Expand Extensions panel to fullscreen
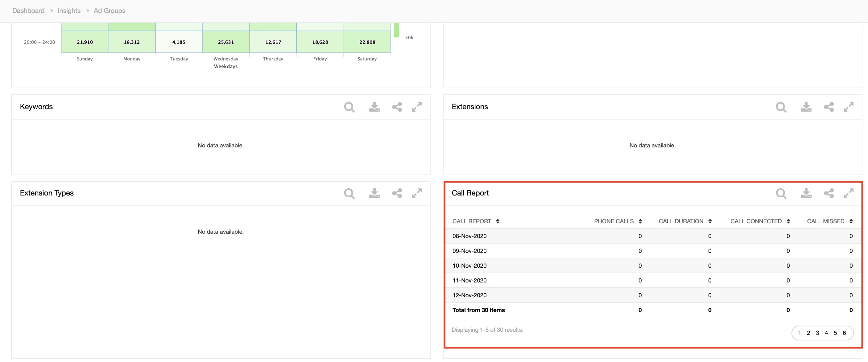The height and width of the screenshot is (362, 868). [x=848, y=107]
